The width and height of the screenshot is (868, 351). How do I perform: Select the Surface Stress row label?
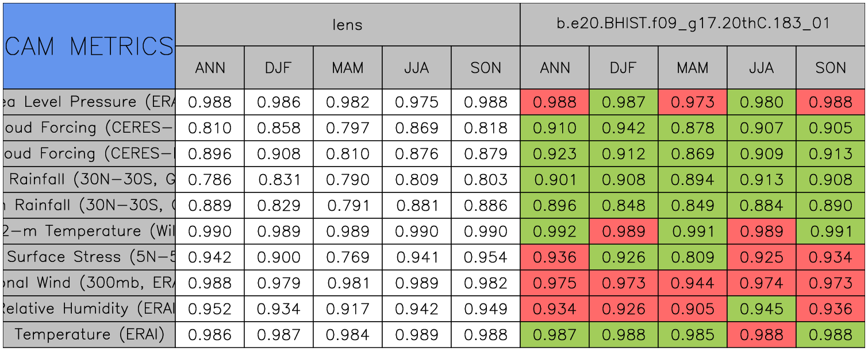coord(89,257)
